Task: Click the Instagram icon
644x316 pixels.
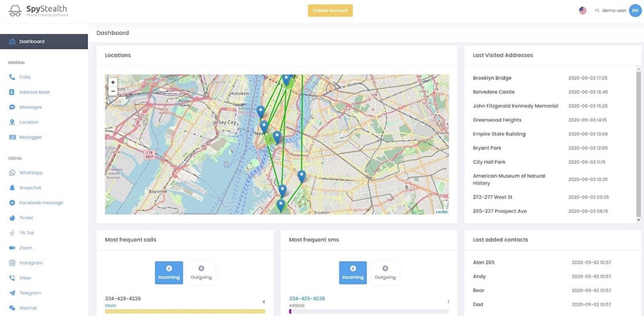Action: 12,263
